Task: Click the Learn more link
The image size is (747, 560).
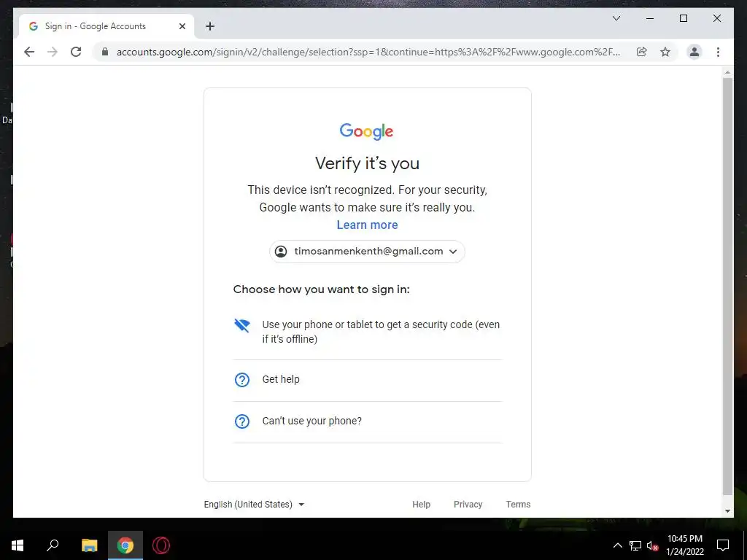Action: click(368, 225)
